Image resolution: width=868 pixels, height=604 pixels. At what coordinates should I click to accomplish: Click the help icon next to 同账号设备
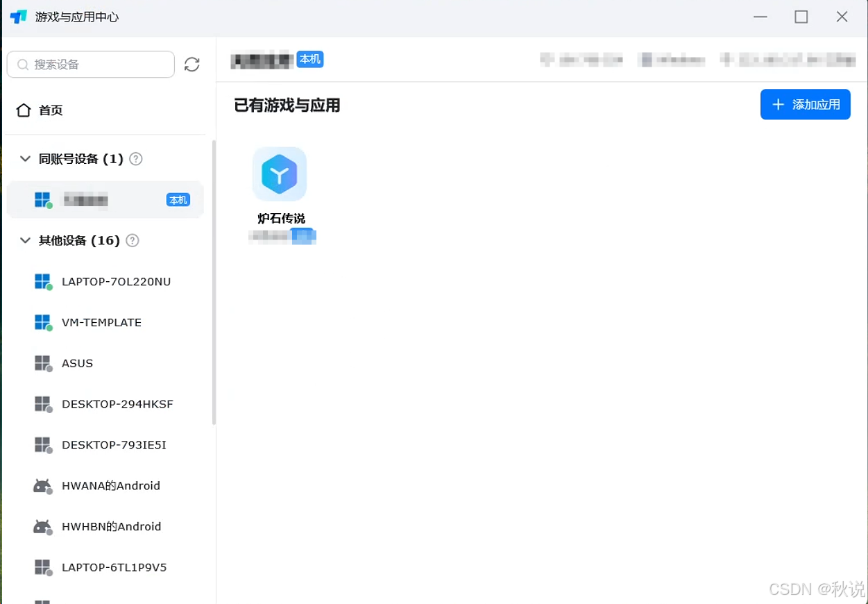[136, 158]
